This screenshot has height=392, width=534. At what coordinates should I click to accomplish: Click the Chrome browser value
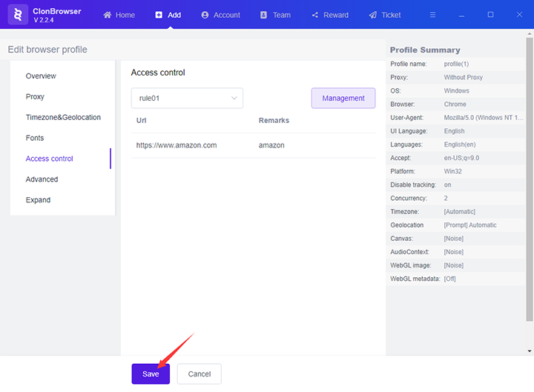pos(455,104)
